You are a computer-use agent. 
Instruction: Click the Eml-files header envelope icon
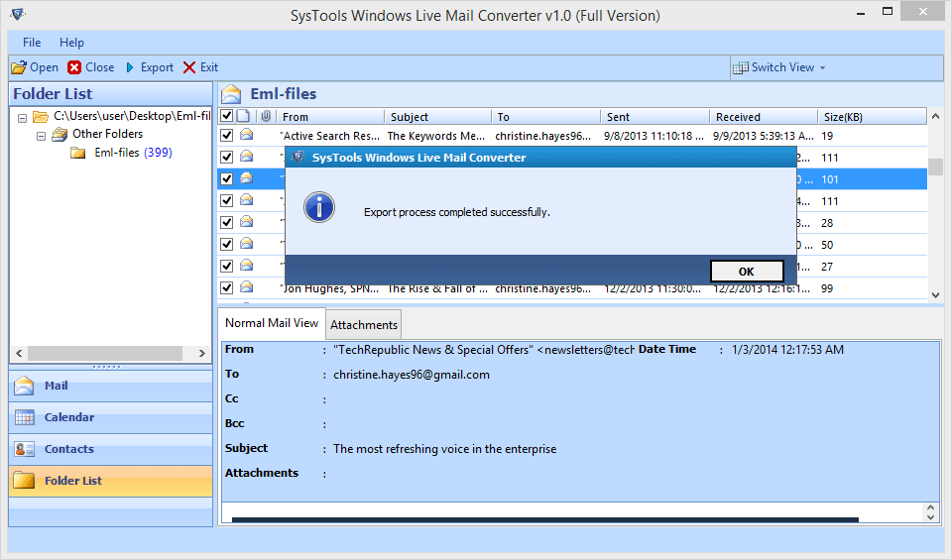[x=231, y=94]
